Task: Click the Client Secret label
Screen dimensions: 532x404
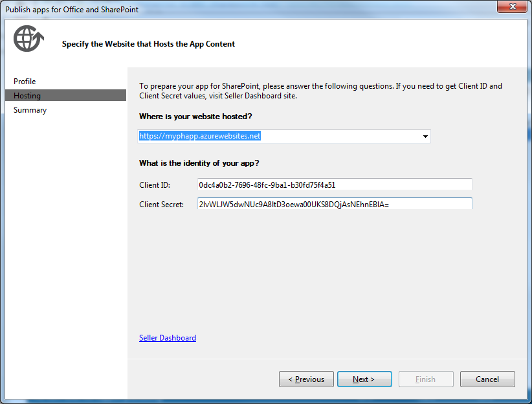Action: click(162, 203)
